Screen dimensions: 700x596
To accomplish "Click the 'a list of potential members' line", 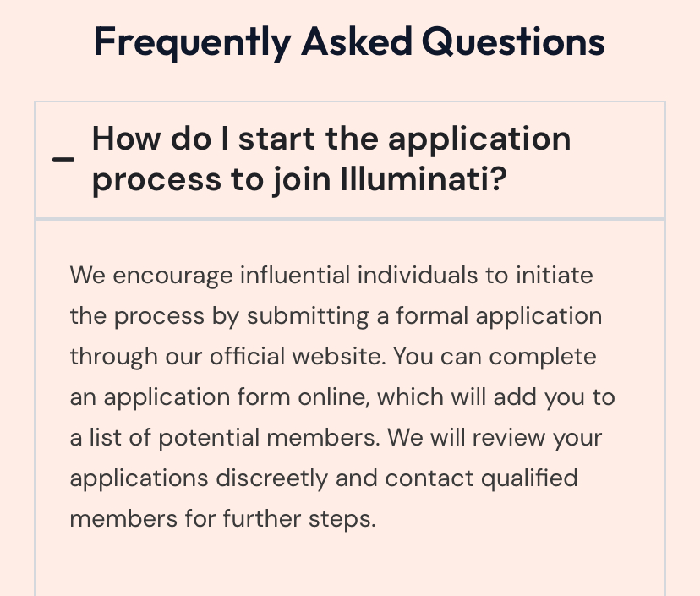I will click(x=336, y=438).
